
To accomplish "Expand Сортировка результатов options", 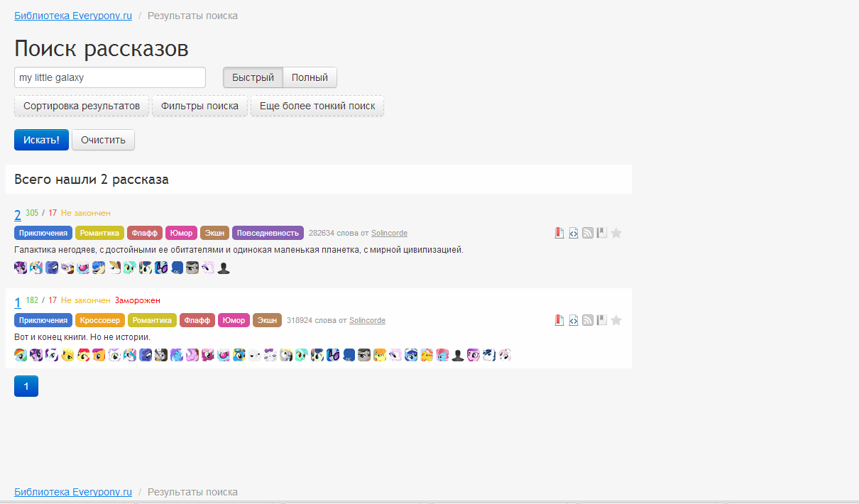I will [82, 106].
